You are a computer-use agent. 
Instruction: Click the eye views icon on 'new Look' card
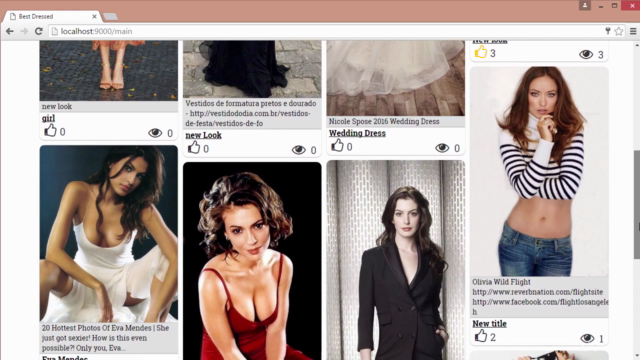point(298,150)
